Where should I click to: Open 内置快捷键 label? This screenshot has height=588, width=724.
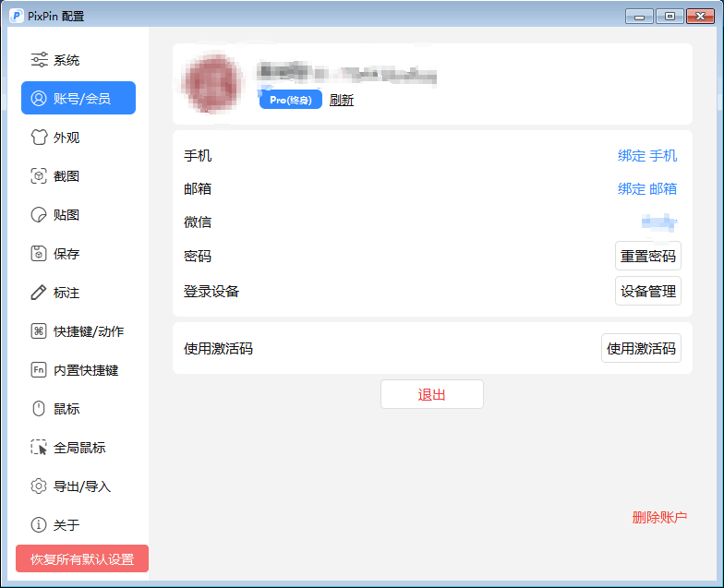tap(86, 370)
